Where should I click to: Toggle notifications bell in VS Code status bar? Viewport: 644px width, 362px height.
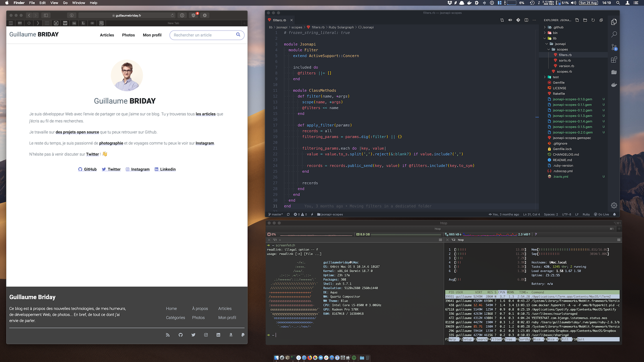614,215
